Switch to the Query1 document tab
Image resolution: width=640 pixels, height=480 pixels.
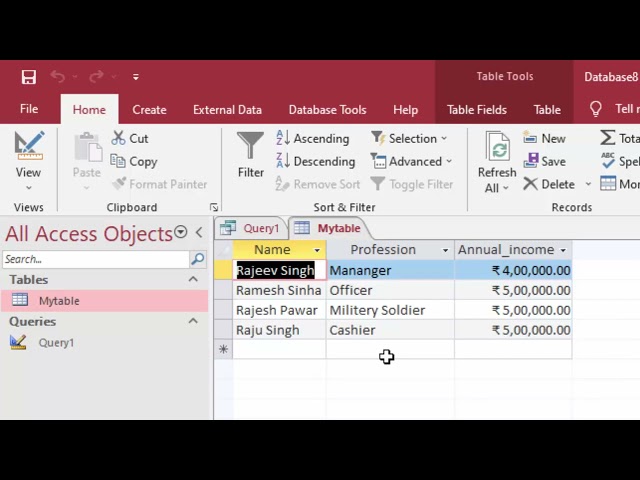pyautogui.click(x=250, y=228)
